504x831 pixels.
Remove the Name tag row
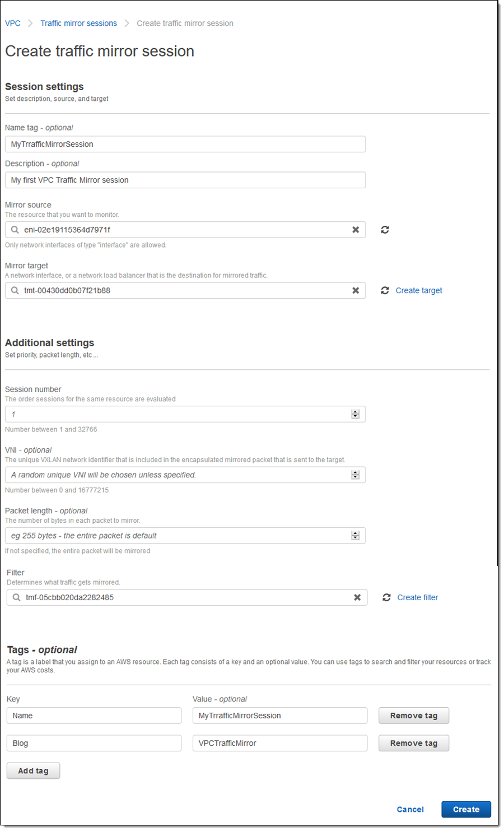point(413,716)
